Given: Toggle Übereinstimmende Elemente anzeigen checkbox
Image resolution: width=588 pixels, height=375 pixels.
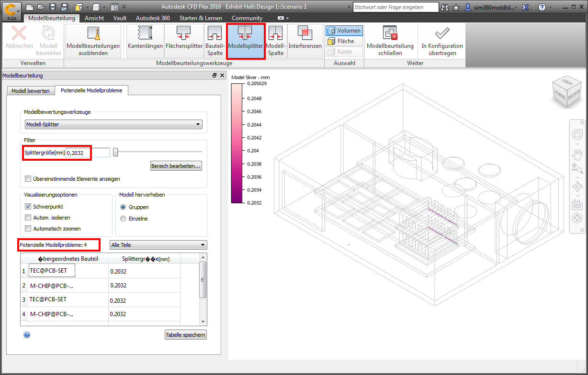Looking at the screenshot, I should [28, 179].
